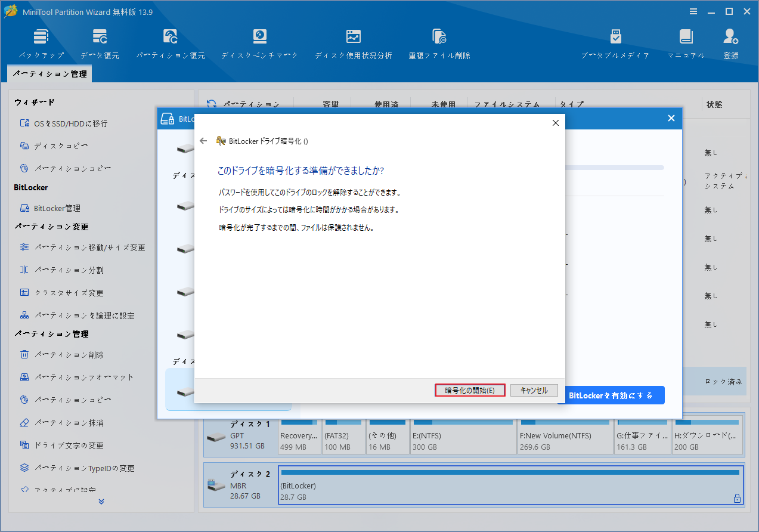The height and width of the screenshot is (532, 759).
Task: Click the 登録 register icon
Action: (x=731, y=44)
